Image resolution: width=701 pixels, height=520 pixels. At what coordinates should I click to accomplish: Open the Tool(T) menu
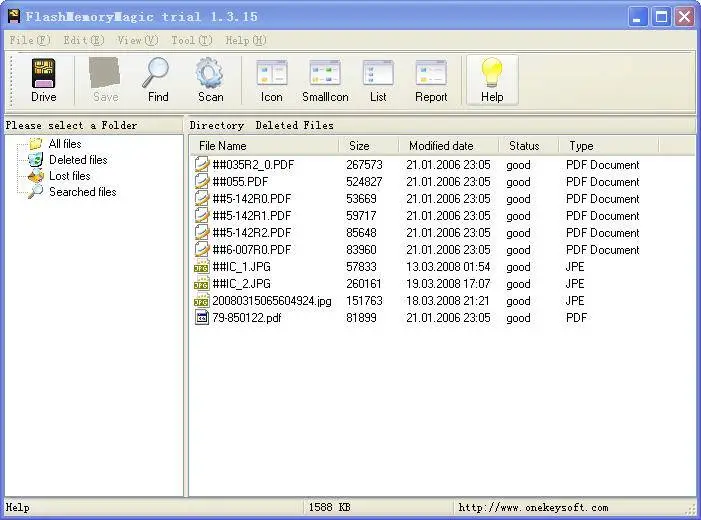[x=192, y=40]
